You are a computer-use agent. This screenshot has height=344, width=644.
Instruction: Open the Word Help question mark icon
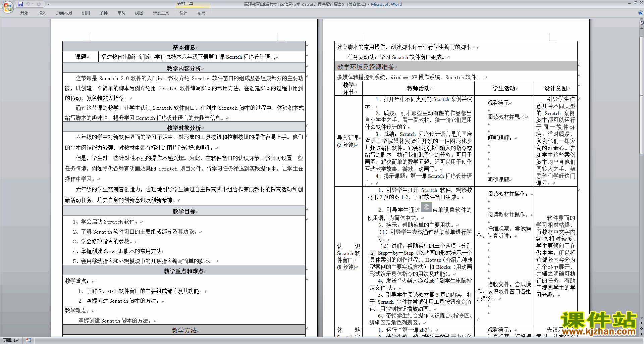click(x=641, y=13)
